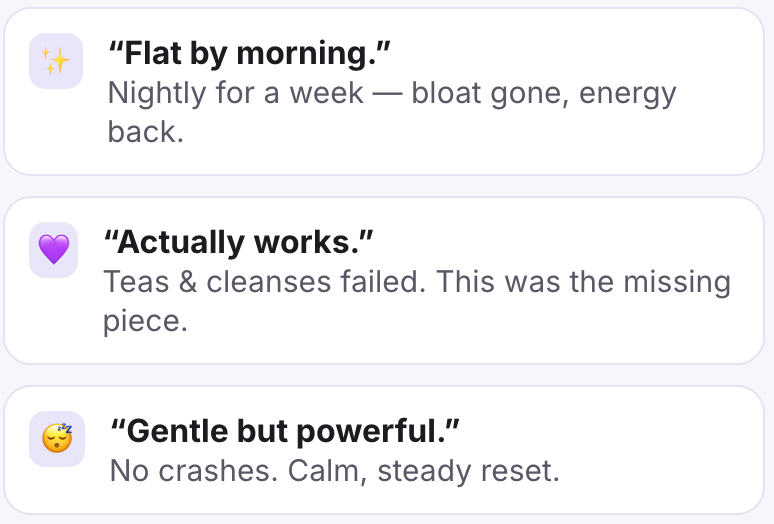Click the "Calm, steady reset." sentence
Viewport: 774px width, 524px height.
[424, 470]
